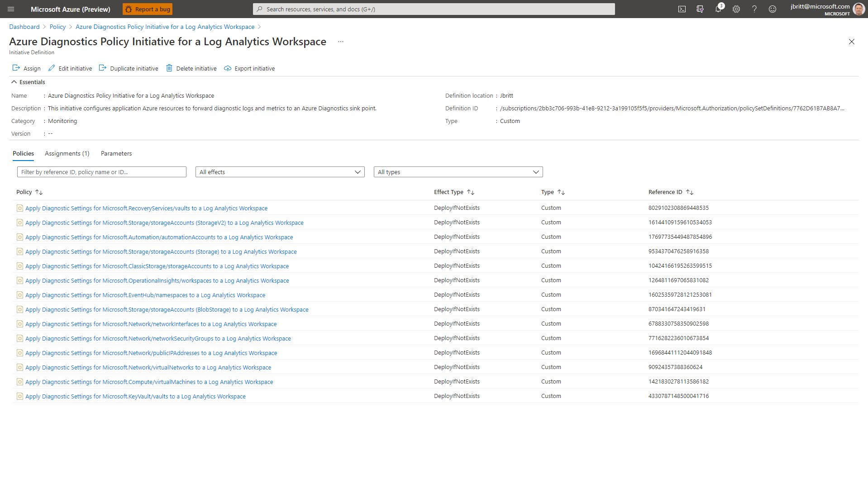Click policy icon beside KeyVault/vaults row

20,396
